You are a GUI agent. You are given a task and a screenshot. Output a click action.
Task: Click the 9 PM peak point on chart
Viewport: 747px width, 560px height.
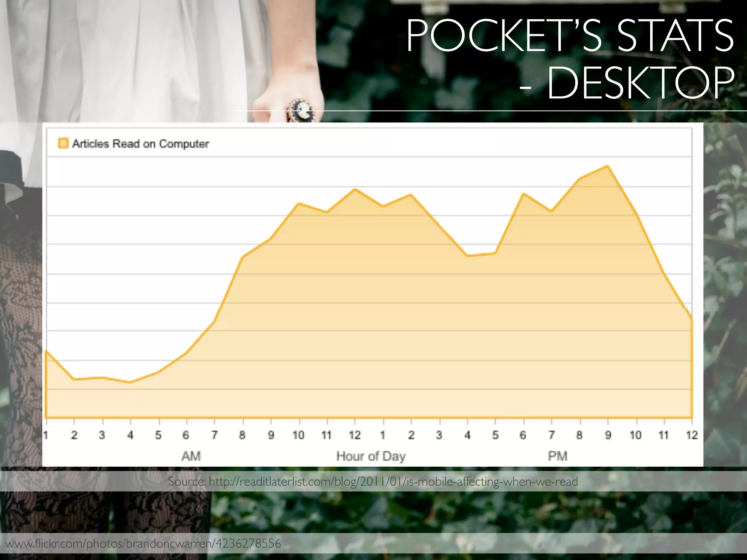[x=608, y=166]
